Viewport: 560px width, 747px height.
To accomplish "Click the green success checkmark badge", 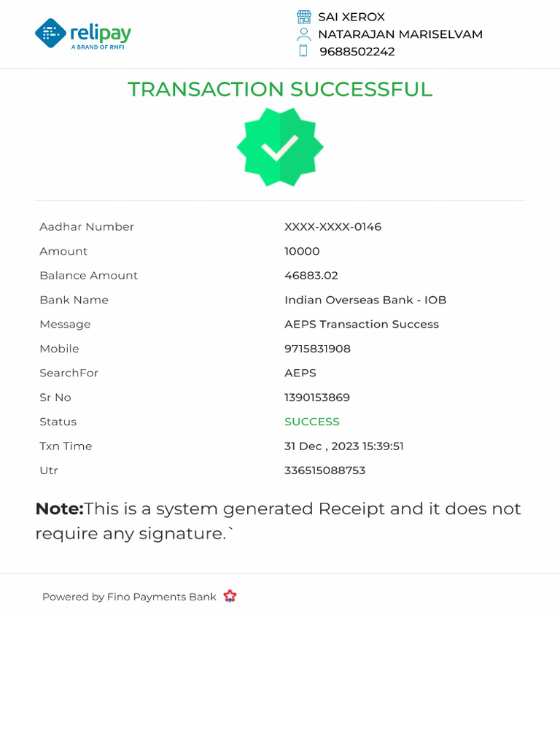I will [280, 147].
